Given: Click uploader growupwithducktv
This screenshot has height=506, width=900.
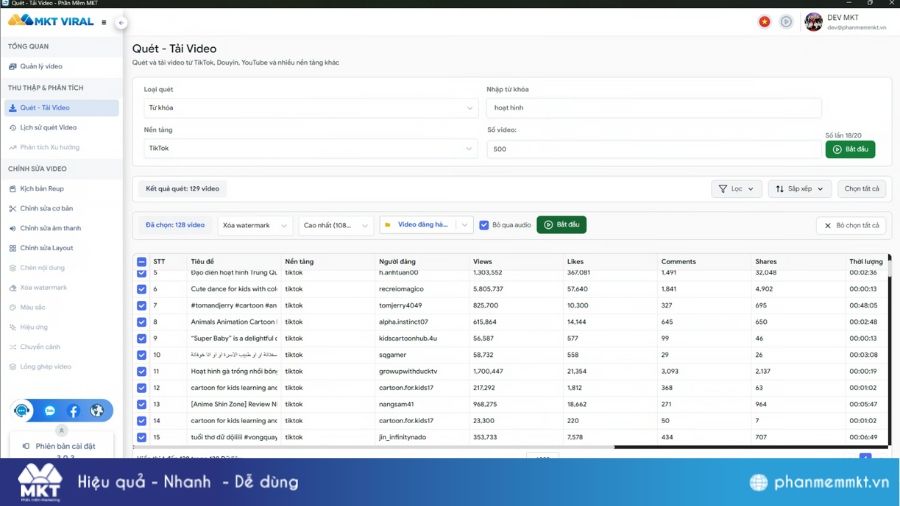Looking at the screenshot, I should tap(408, 372).
